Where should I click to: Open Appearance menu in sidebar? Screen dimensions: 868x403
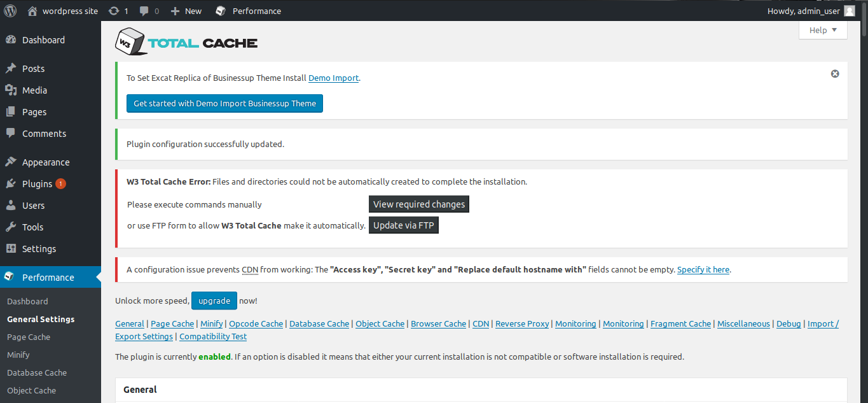click(45, 162)
